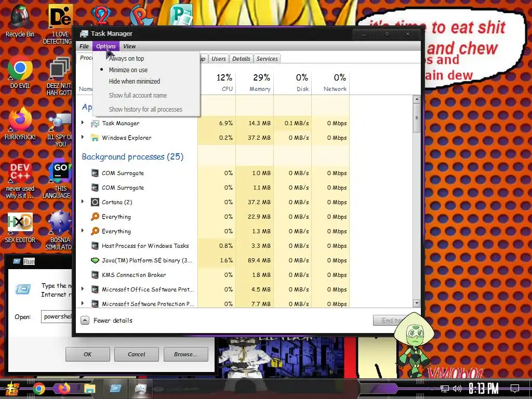Switch to Run dialog taskbar button
Screen dimensions: 532x399
click(x=115, y=389)
